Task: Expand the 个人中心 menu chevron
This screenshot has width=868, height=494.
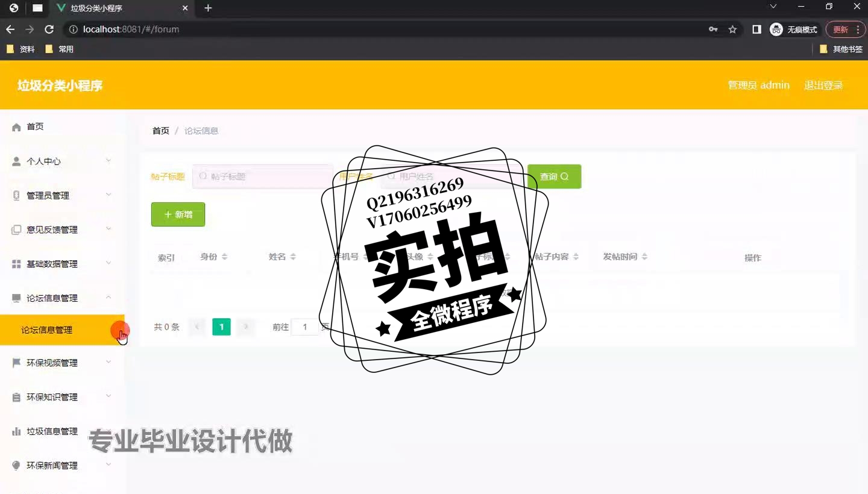Action: (x=108, y=161)
